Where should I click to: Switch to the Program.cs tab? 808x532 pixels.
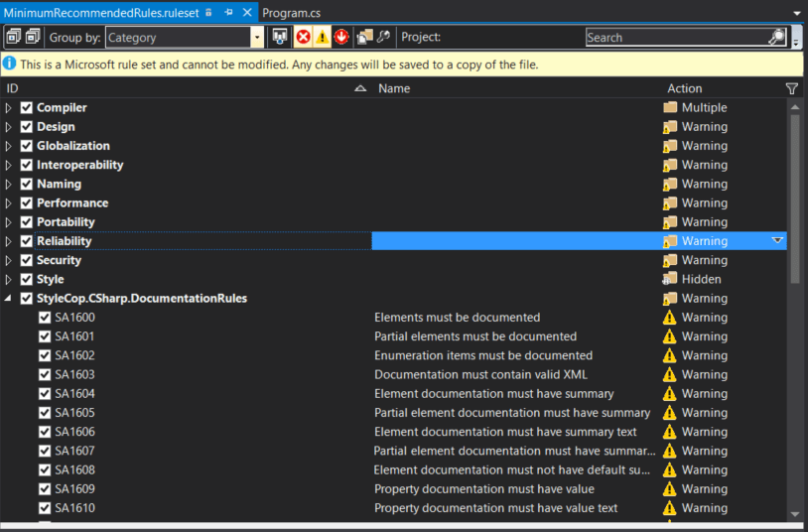(291, 13)
